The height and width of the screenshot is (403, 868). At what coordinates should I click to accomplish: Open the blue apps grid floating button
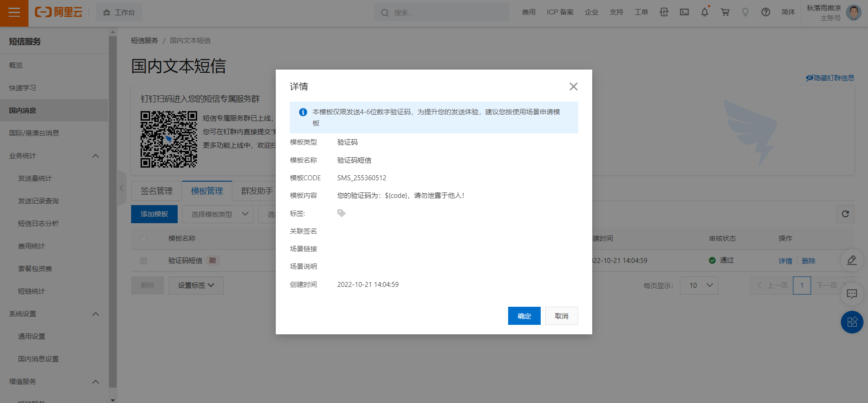(x=852, y=322)
